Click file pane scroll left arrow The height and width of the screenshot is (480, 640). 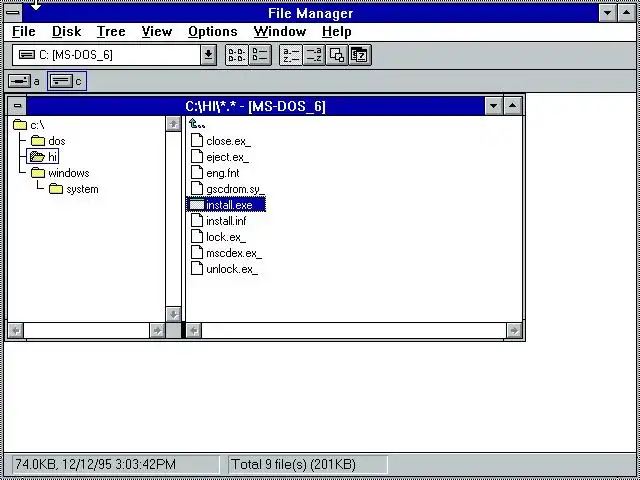(x=193, y=330)
